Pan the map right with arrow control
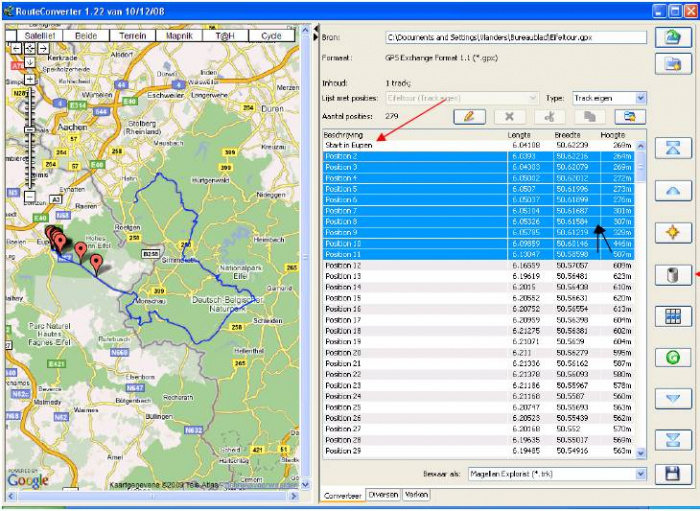This screenshot has width=700, height=511. (x=43, y=49)
